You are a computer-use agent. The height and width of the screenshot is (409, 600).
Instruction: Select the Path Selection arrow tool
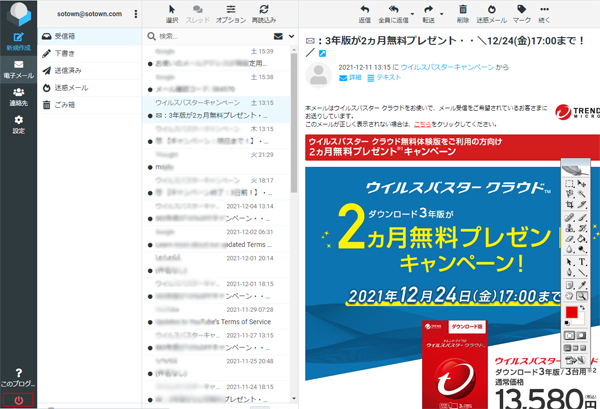pos(569,262)
